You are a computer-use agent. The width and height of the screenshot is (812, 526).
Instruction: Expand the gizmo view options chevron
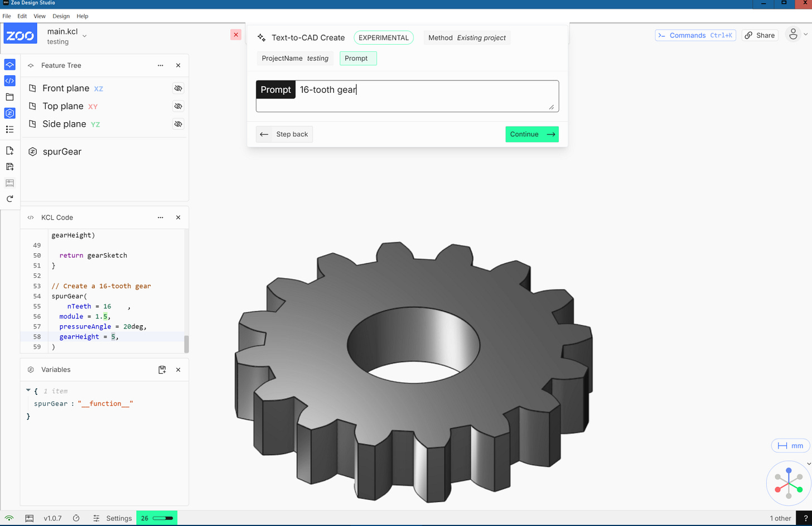click(809, 464)
